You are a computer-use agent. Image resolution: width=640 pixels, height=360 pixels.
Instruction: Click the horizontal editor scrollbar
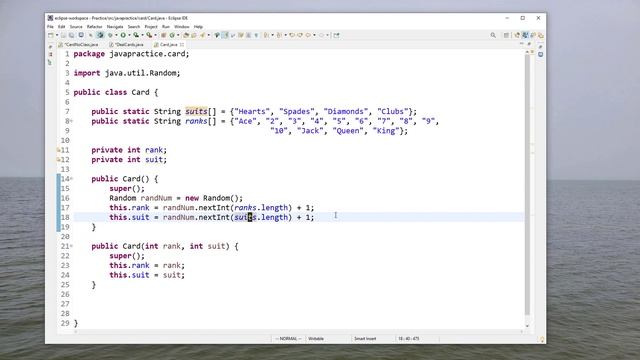pyautogui.click(x=298, y=331)
